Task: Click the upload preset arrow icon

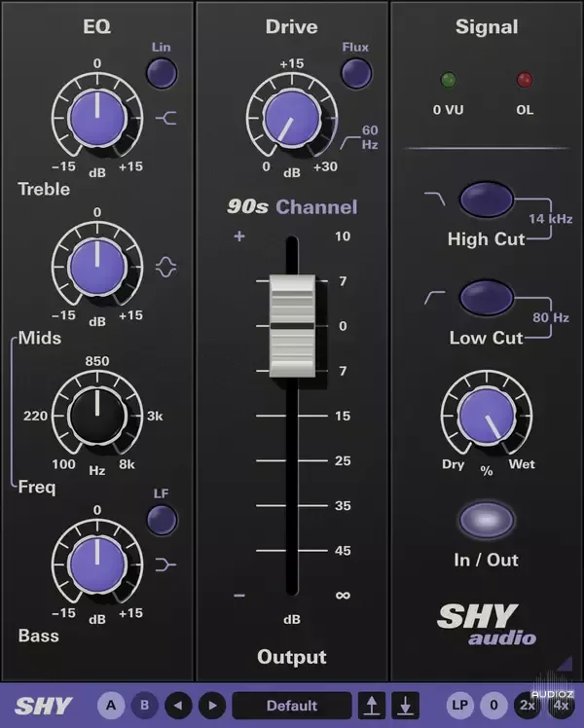Action: coord(372,706)
